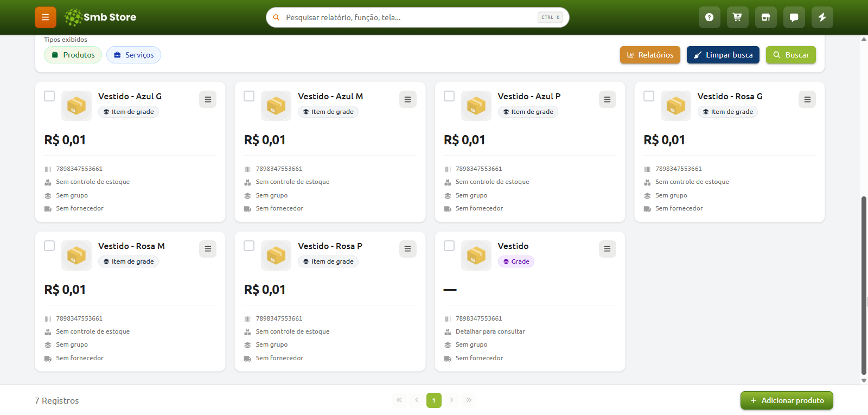Select the Vestido - Rosa P checkbox

[x=249, y=246]
